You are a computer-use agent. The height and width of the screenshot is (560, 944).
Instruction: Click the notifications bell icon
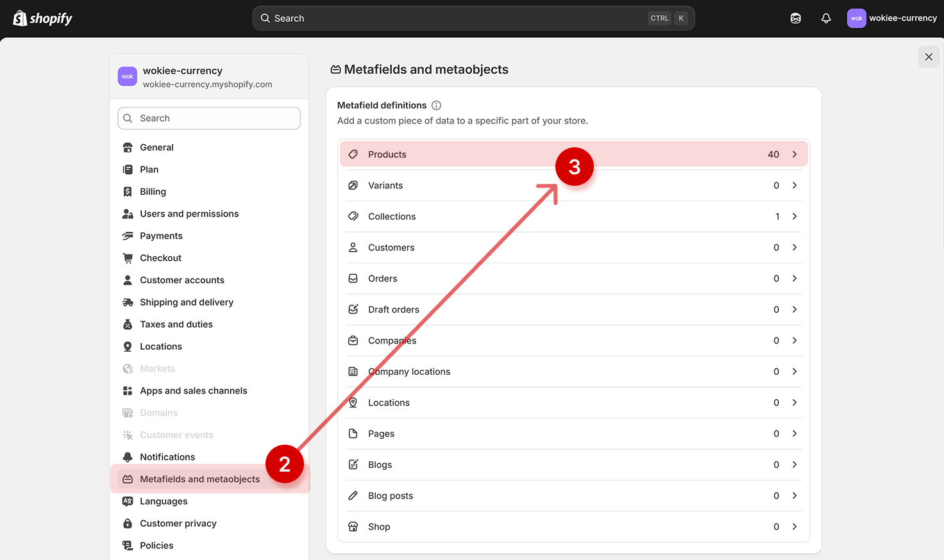click(x=826, y=19)
